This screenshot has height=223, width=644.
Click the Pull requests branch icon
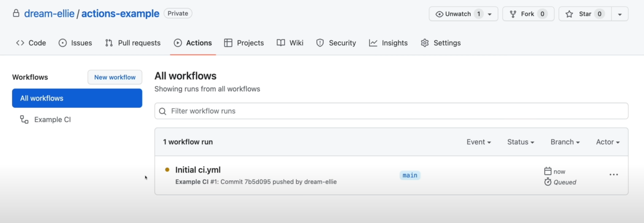(109, 43)
